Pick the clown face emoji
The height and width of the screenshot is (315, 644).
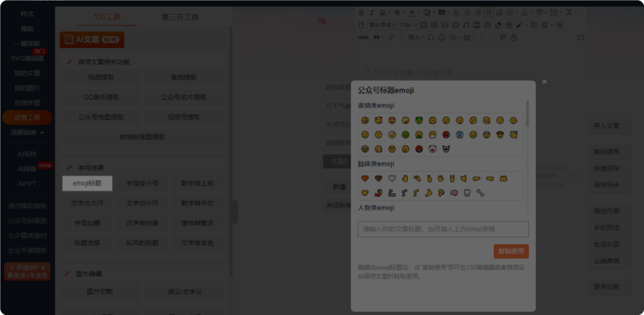click(x=432, y=149)
